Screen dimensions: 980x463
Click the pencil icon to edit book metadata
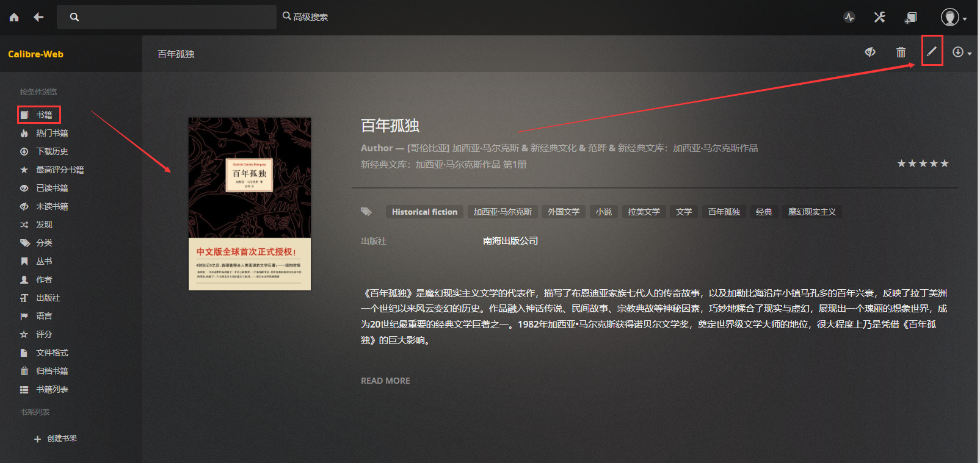pos(932,52)
